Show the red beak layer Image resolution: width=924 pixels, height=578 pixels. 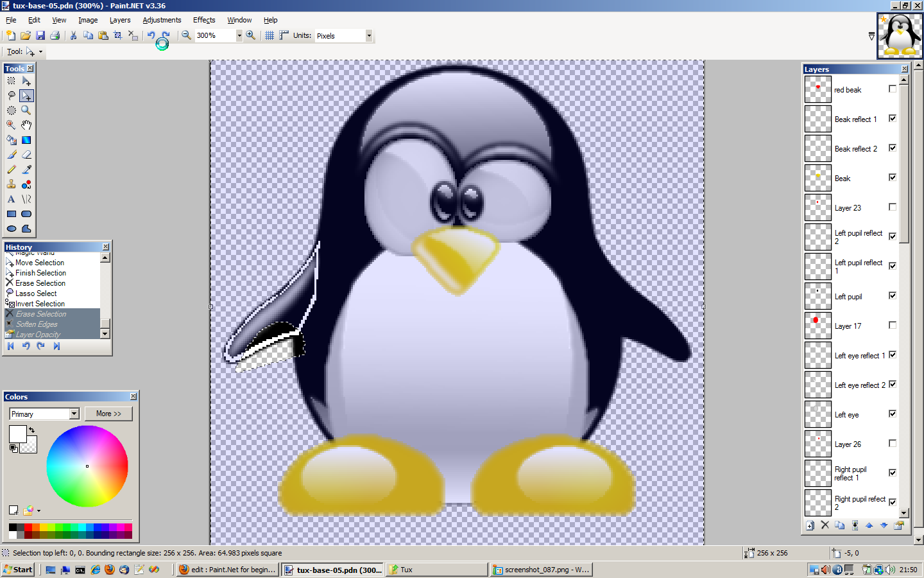tap(893, 89)
